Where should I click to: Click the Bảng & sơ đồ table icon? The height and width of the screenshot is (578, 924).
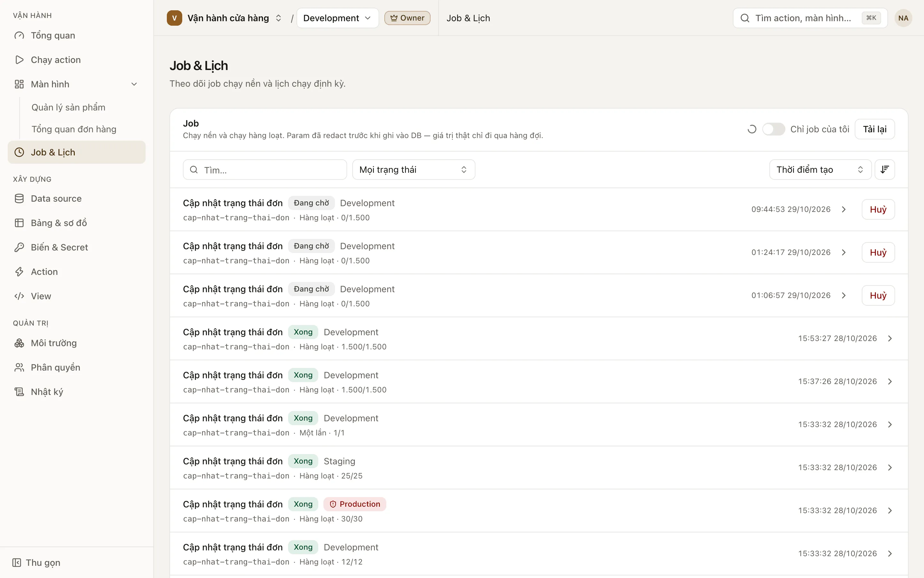coord(19,223)
